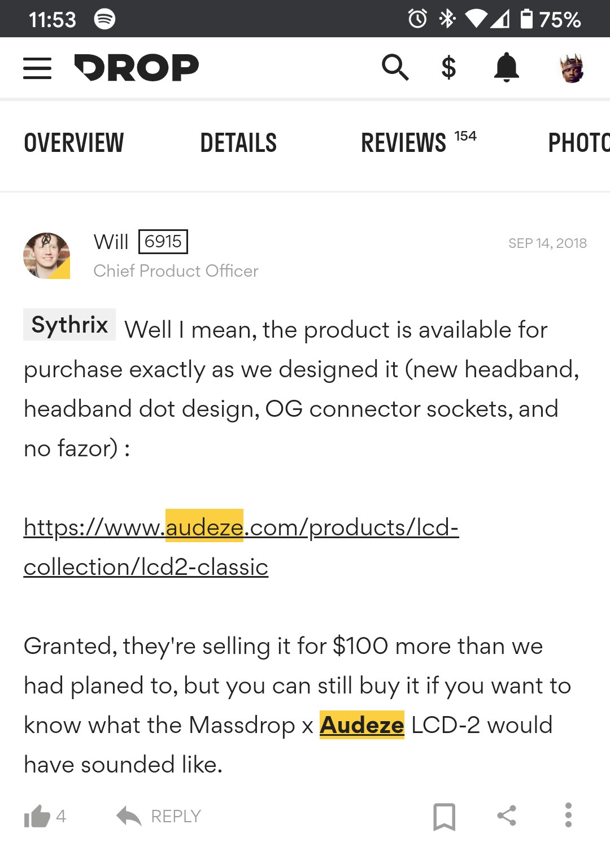Open your profile avatar in header
This screenshot has height=868, width=610.
click(572, 68)
